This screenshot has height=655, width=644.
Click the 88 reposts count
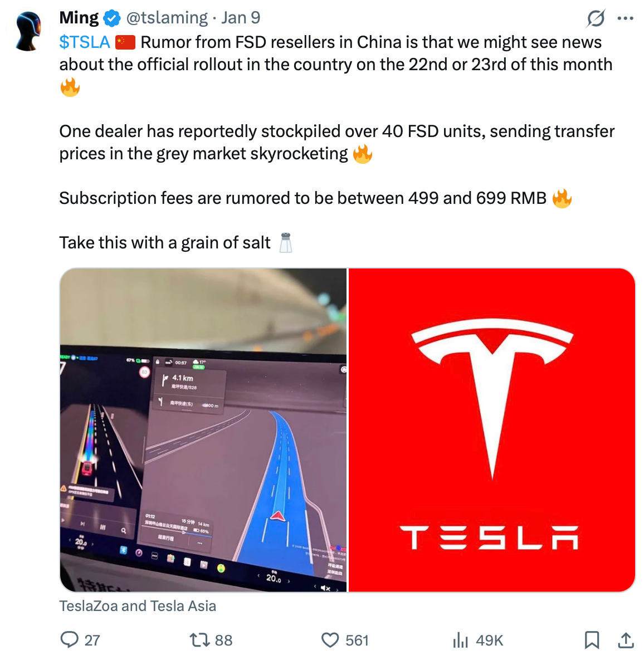tap(223, 640)
